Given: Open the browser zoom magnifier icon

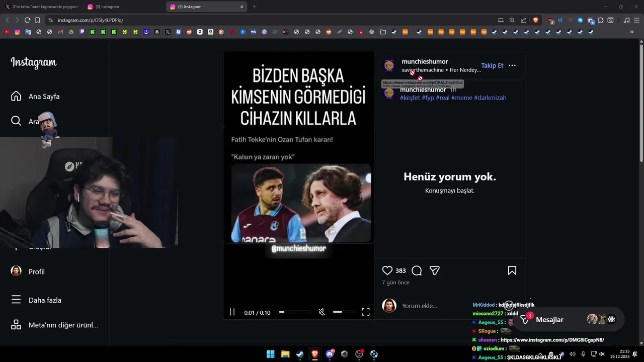Looking at the screenshot, I should pos(512,20).
